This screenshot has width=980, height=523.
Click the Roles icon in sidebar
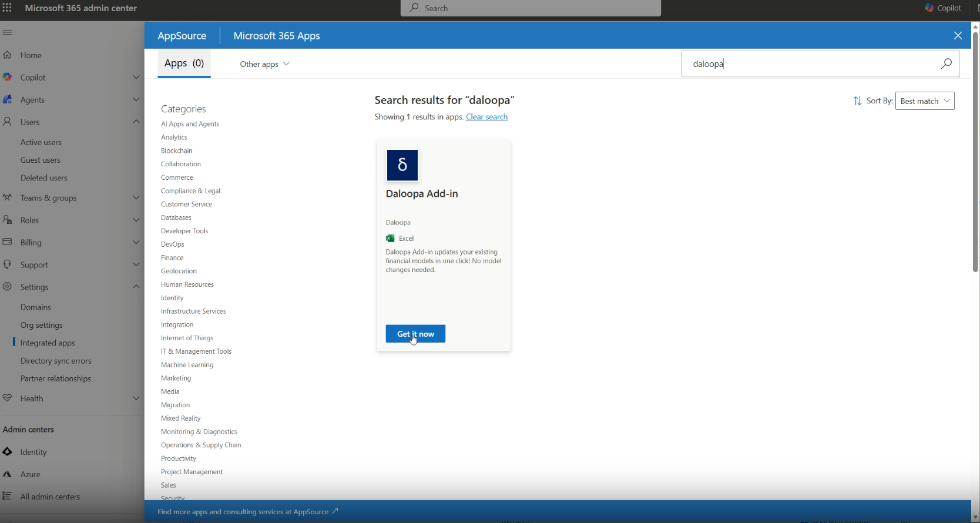point(8,220)
